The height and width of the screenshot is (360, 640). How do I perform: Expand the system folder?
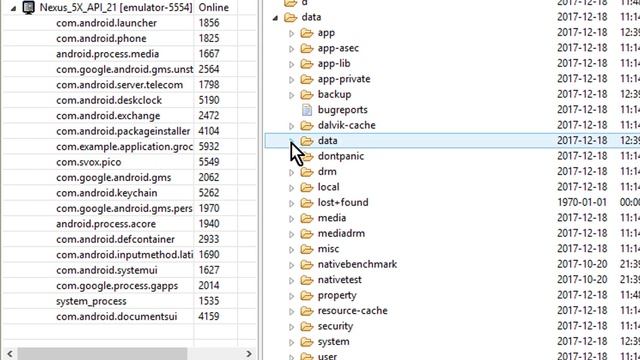tap(291, 343)
